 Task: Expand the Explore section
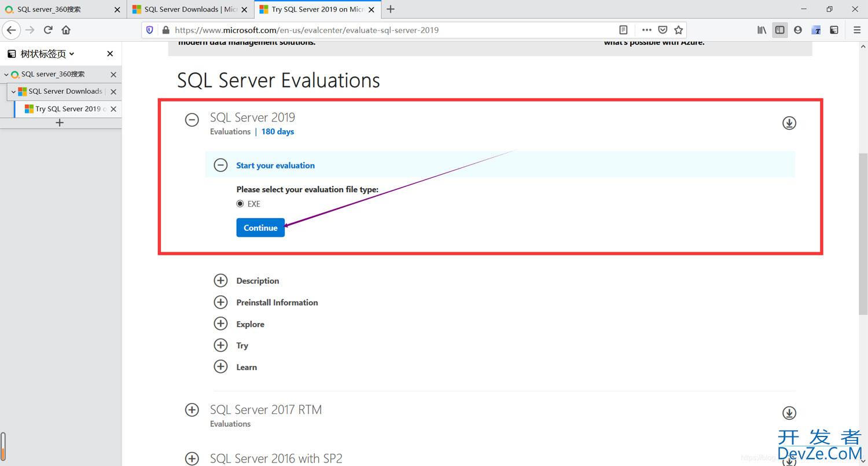[220, 324]
